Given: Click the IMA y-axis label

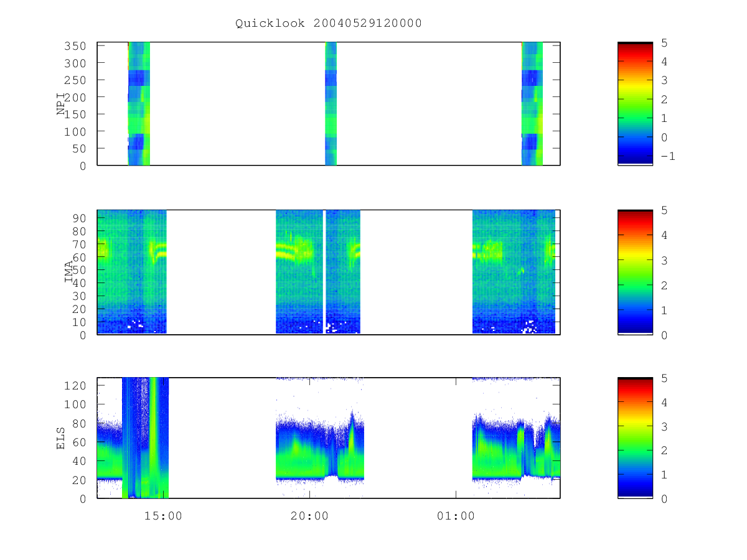Looking at the screenshot, I should (x=69, y=273).
